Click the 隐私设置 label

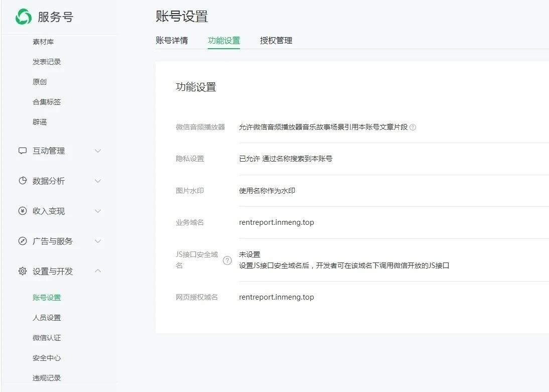coord(190,159)
